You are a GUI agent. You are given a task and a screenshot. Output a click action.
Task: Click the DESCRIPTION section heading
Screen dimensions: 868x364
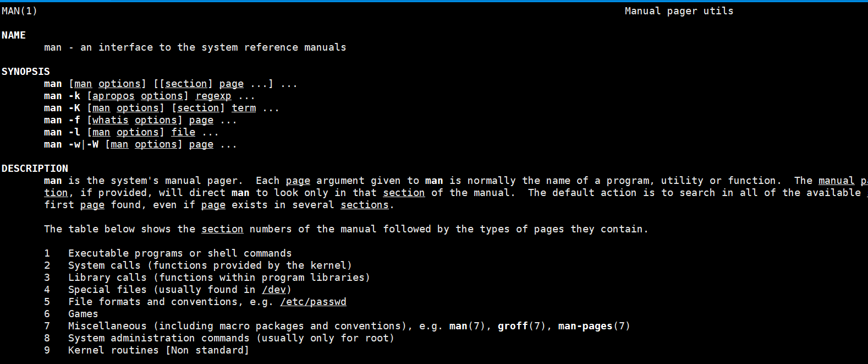[35, 169]
